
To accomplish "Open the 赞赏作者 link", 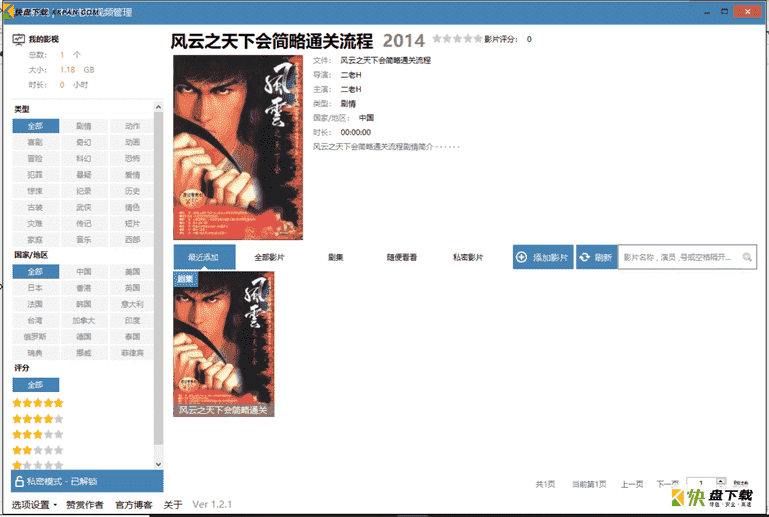I will pos(85,505).
